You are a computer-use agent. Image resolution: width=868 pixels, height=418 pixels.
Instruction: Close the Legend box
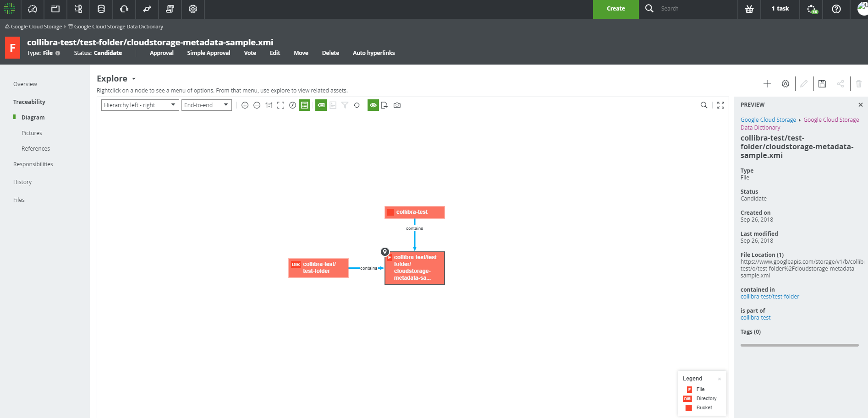click(x=720, y=379)
